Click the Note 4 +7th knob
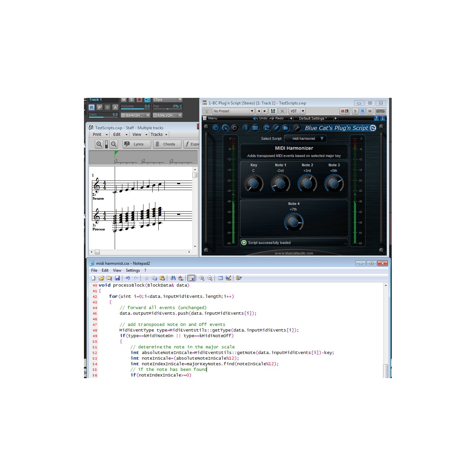Image resolution: width=476 pixels, height=476 pixels. coord(294,222)
